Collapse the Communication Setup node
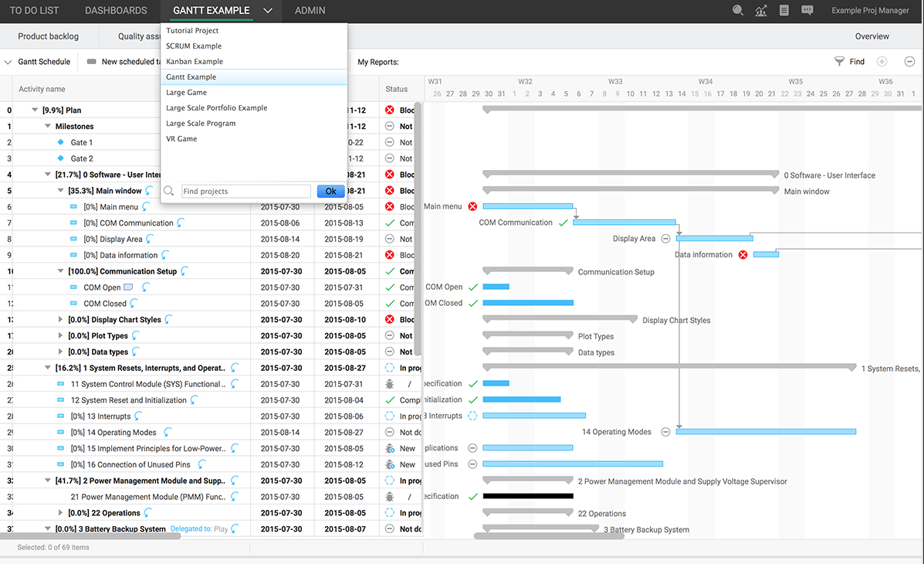This screenshot has width=924, height=564. (x=61, y=271)
